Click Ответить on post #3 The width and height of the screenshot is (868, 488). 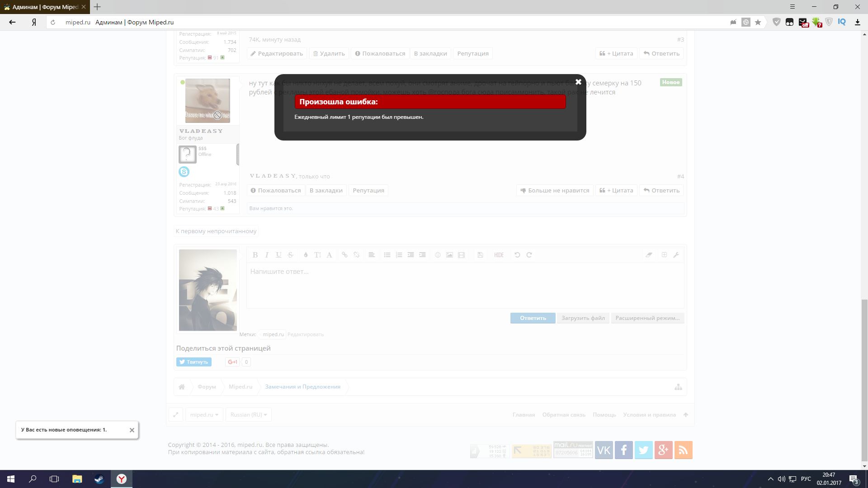[661, 53]
